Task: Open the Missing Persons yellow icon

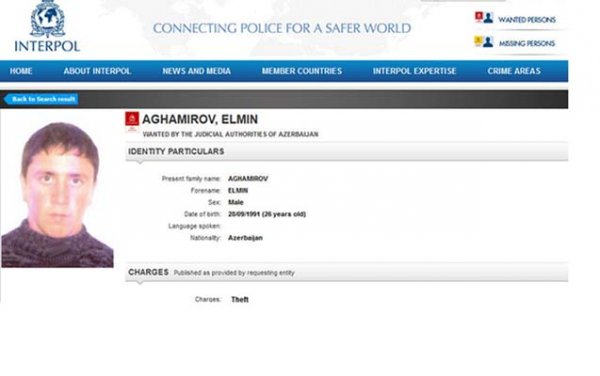Action: (x=483, y=41)
